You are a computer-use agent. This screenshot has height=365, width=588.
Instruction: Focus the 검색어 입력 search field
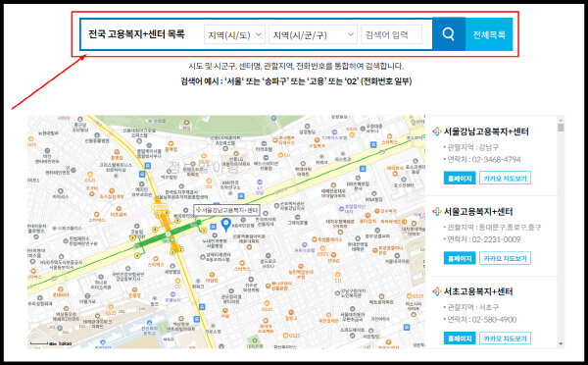(x=391, y=34)
